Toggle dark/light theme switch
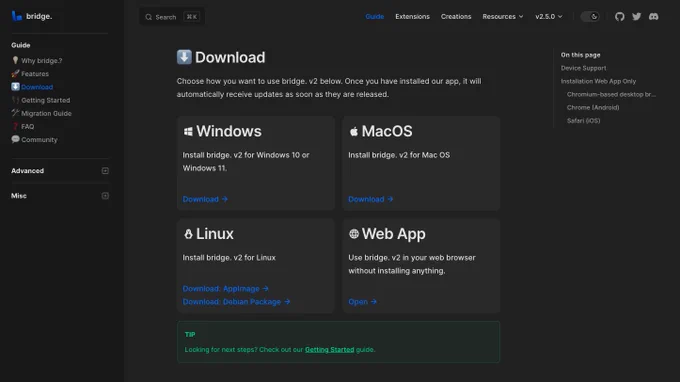The width and height of the screenshot is (680, 382). (590, 16)
